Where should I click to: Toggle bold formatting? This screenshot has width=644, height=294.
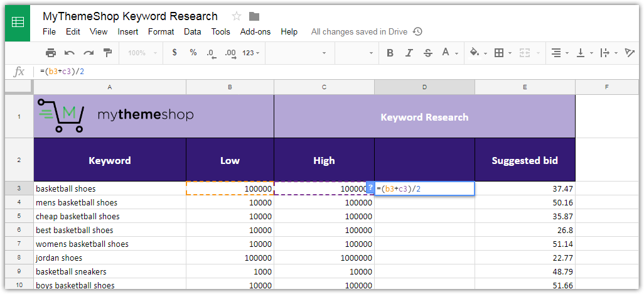tap(390, 53)
